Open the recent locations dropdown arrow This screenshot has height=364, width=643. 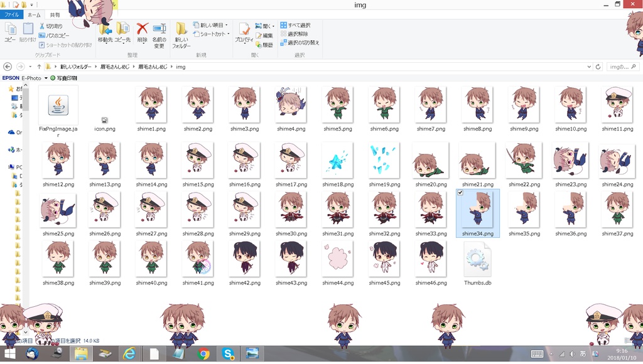(x=30, y=67)
